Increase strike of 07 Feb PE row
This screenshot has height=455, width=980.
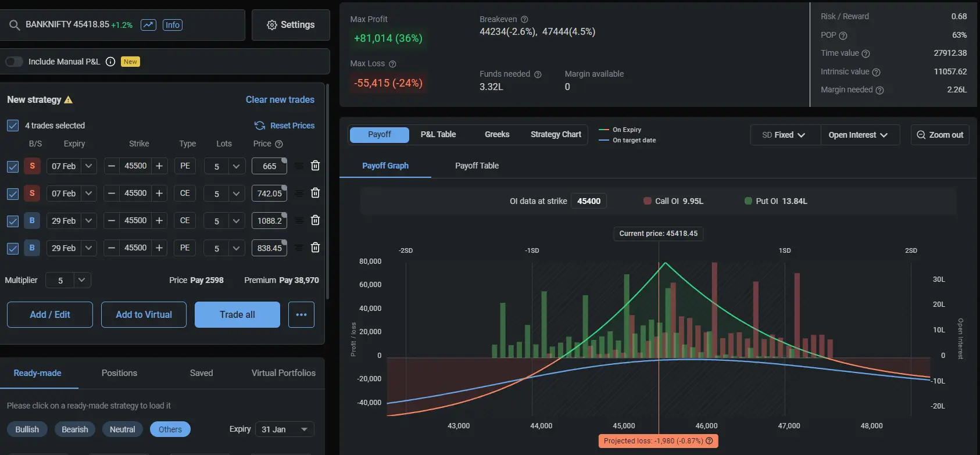[x=159, y=166]
